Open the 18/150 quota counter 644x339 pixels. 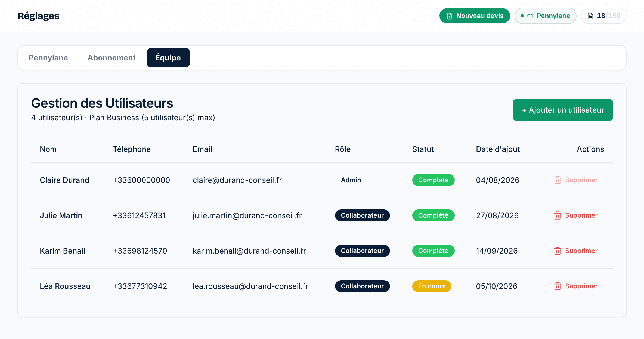[604, 16]
